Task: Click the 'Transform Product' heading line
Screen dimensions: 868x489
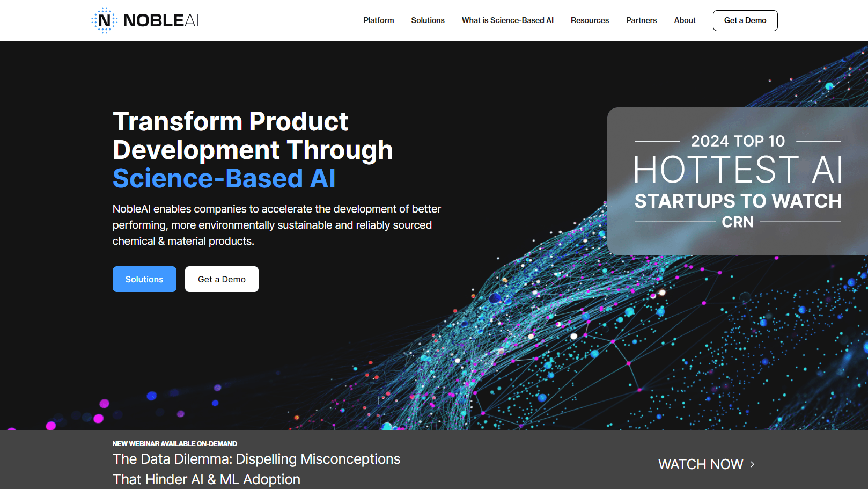Action: (231, 121)
